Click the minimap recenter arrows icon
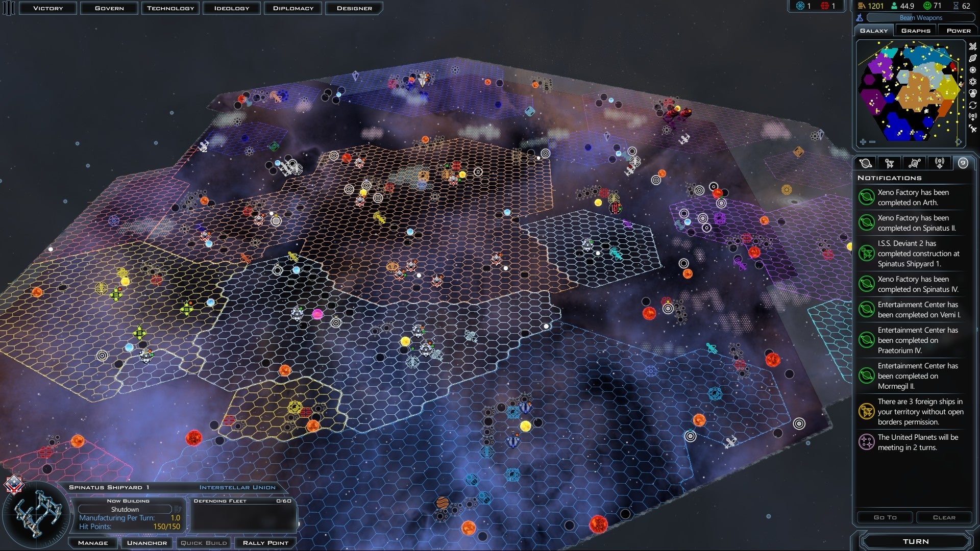This screenshot has height=551, width=980. (x=959, y=142)
